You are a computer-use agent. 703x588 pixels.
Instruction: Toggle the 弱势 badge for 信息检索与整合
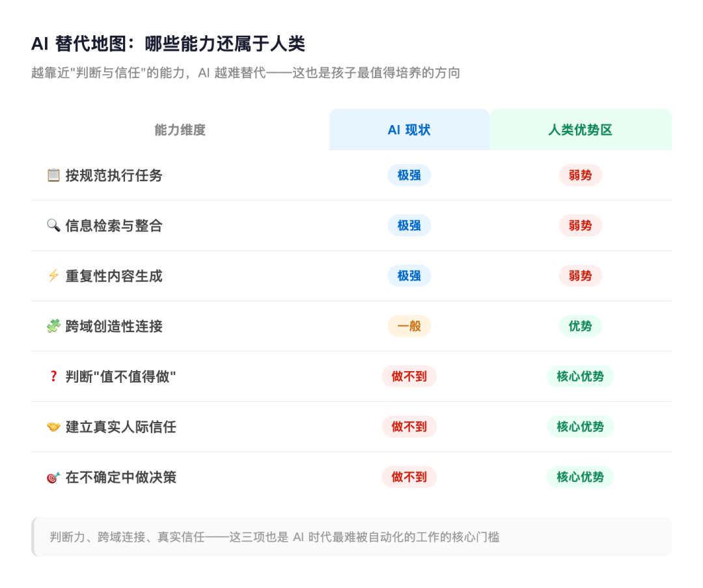pyautogui.click(x=580, y=225)
